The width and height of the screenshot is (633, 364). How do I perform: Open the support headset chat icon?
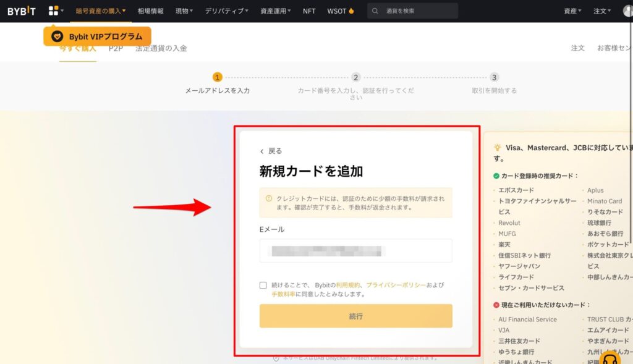(610, 358)
